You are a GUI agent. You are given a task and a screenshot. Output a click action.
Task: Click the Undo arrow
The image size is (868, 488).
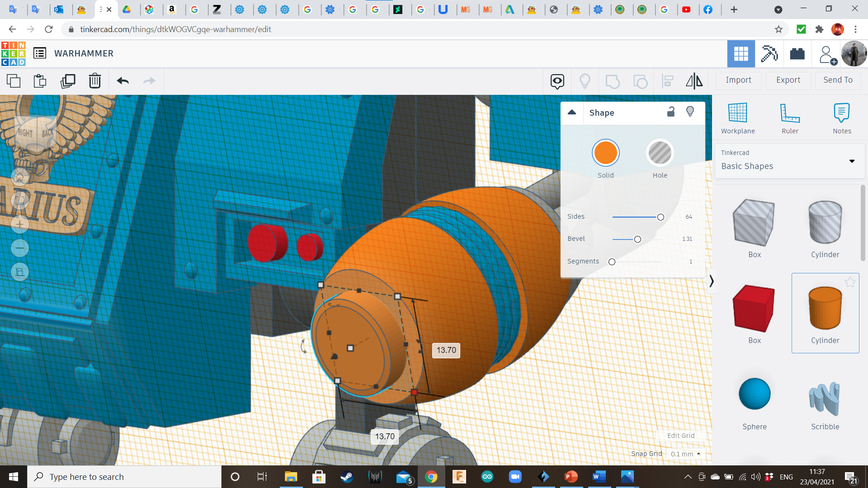click(123, 81)
